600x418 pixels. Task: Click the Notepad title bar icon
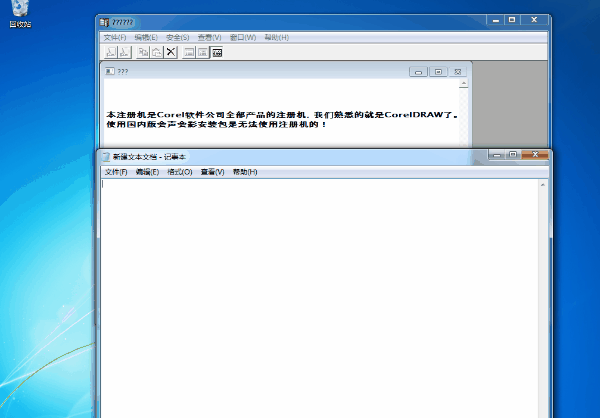106,156
